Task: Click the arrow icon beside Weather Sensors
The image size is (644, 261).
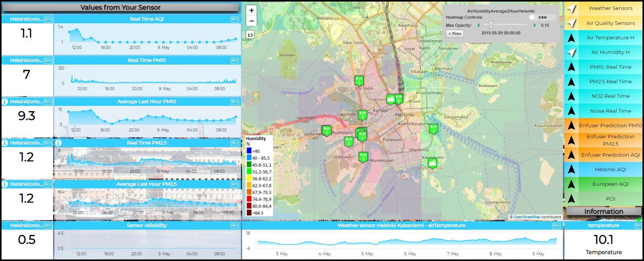Action: point(571,8)
